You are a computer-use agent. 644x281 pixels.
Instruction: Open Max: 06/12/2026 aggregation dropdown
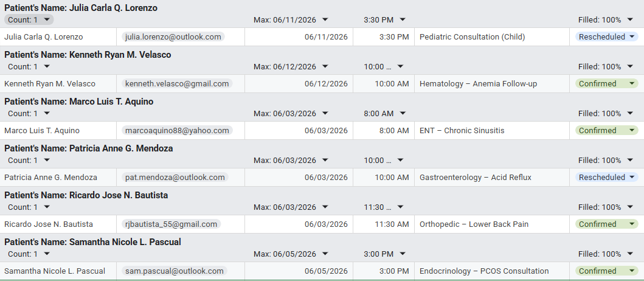click(291, 66)
